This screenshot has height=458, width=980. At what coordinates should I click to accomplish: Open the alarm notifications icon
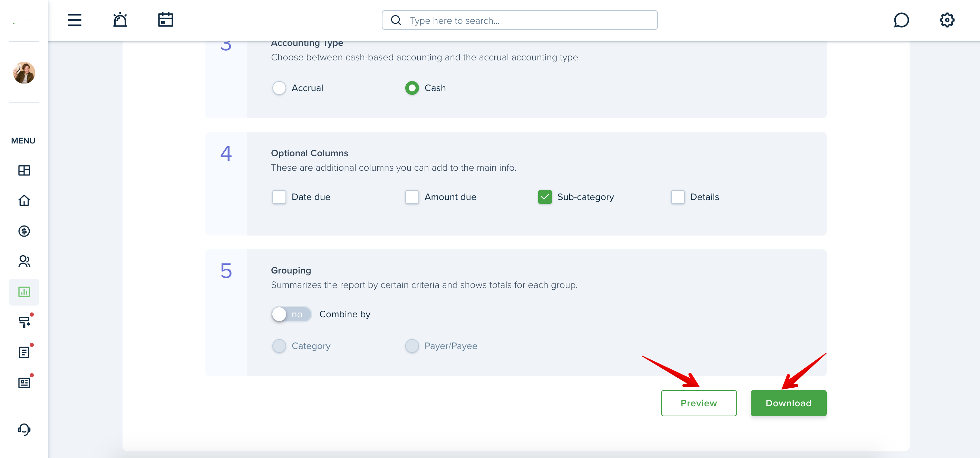tap(120, 20)
